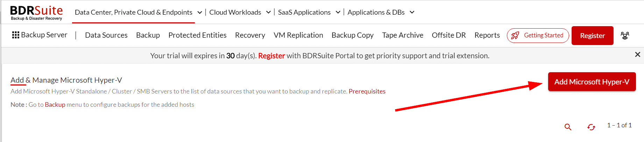
Task: Click the red Register button
Action: 592,36
